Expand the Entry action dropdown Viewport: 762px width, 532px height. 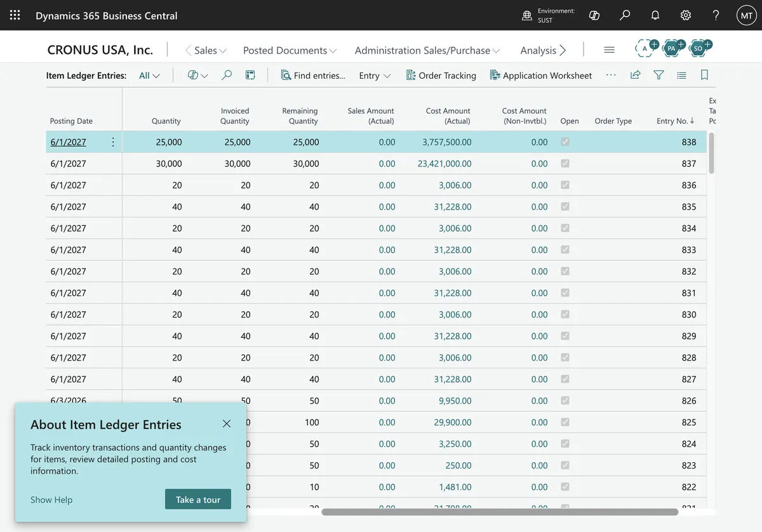(375, 76)
